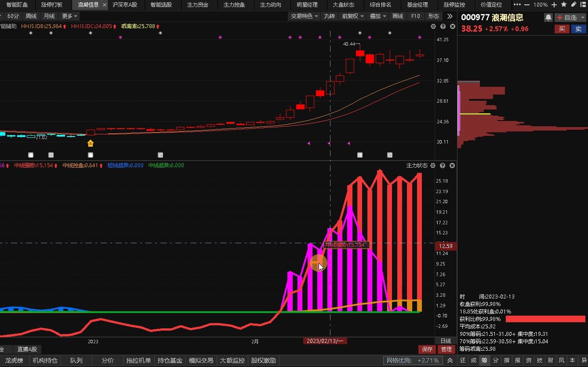Switch to the 智能选股 tab

tap(161, 5)
